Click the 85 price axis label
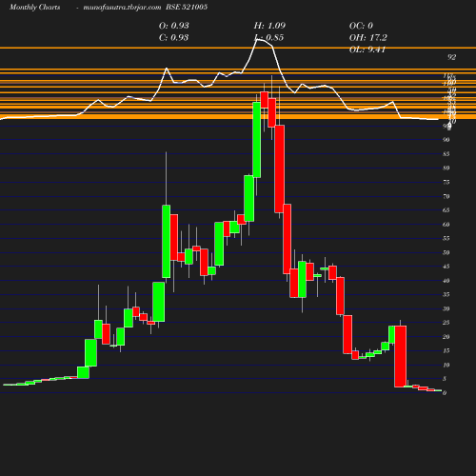Screen dimensions: 476x476 pyautogui.click(x=446, y=154)
